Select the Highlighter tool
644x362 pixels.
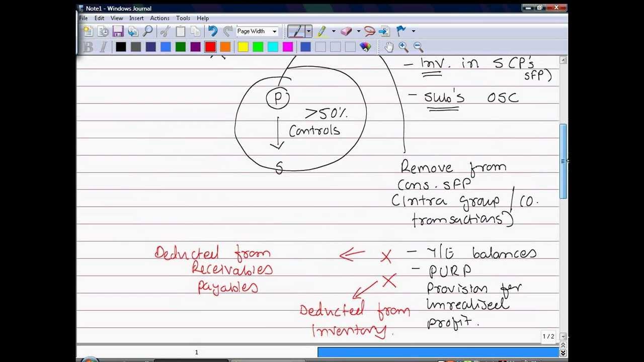pos(322,31)
